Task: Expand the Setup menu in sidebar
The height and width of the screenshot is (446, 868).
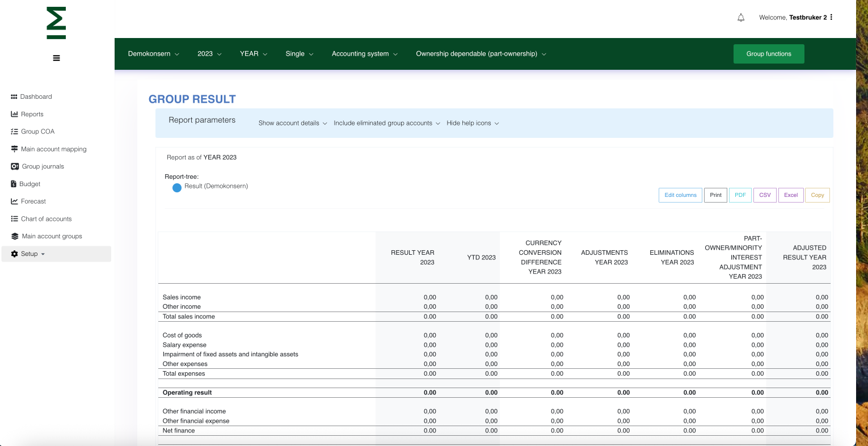Action: 29,254
